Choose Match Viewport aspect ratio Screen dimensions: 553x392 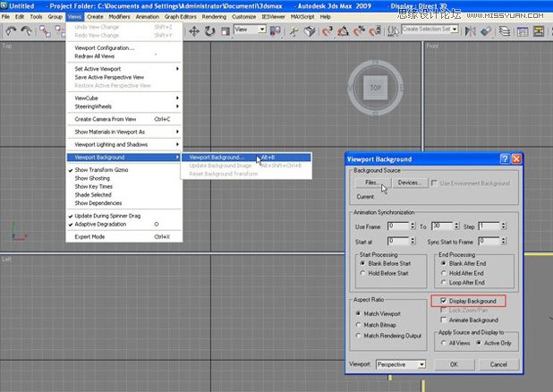pos(358,313)
